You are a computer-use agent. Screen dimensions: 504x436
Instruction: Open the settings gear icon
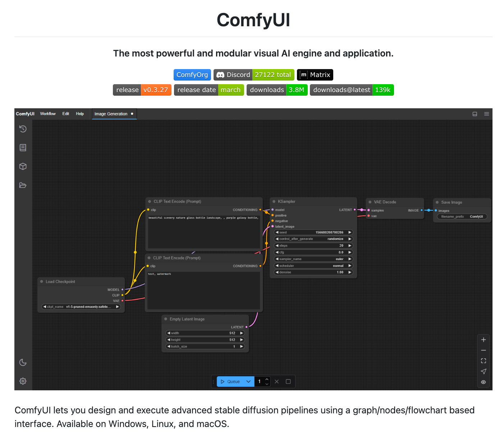[23, 381]
